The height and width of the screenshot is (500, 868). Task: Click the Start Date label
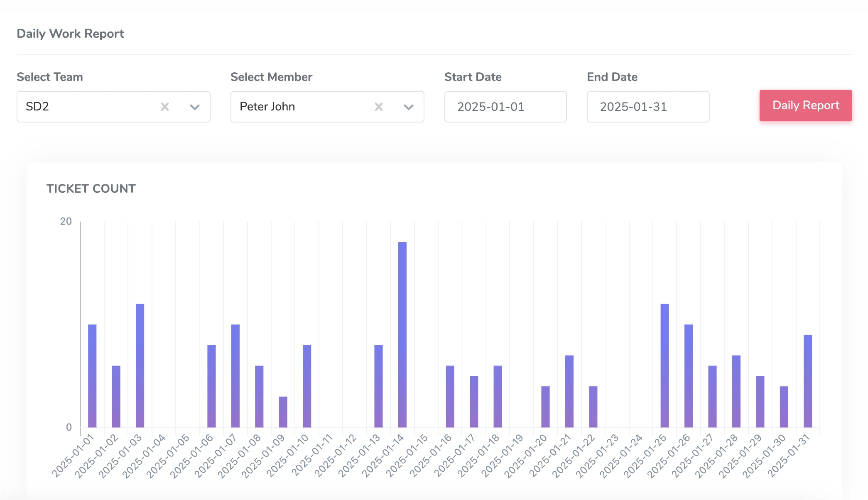tap(473, 77)
